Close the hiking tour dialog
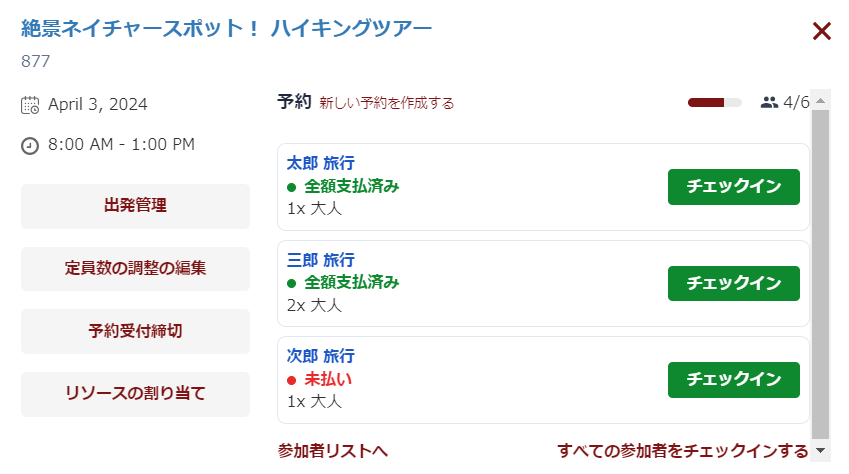Viewport: 849px width, 474px height. [x=822, y=32]
